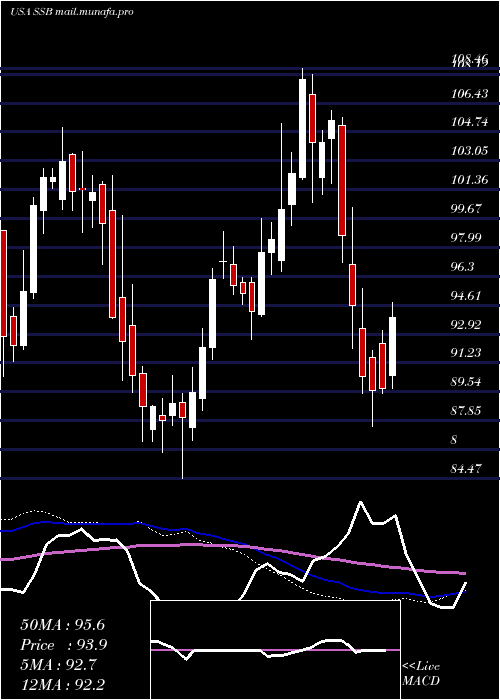Click the 'USA SSB mail.munafa.pro' chart title
Viewport: 500px width, 700px height.
click(x=71, y=12)
